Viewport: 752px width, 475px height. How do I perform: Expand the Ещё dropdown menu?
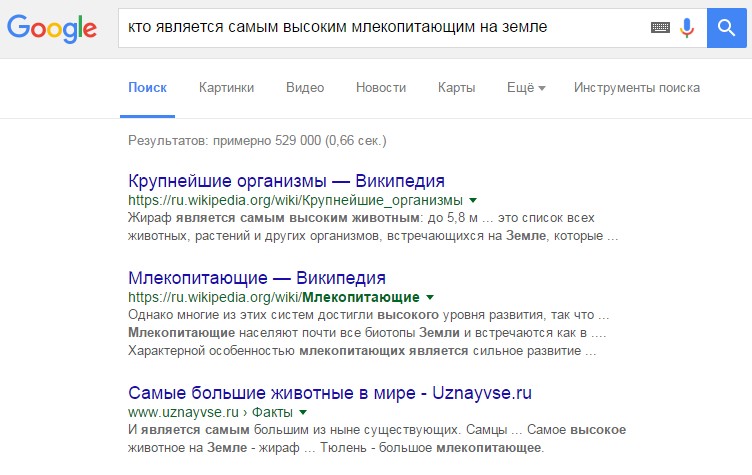526,88
